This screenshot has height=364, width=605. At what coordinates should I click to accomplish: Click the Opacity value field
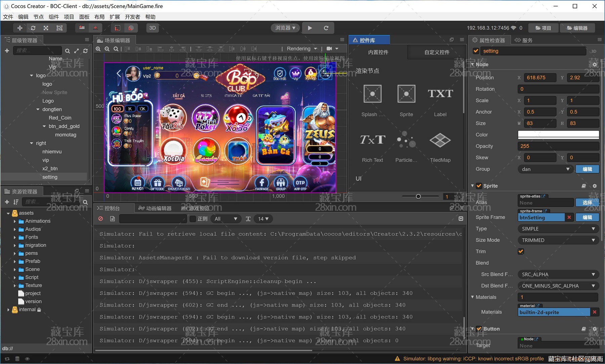pyautogui.click(x=558, y=146)
